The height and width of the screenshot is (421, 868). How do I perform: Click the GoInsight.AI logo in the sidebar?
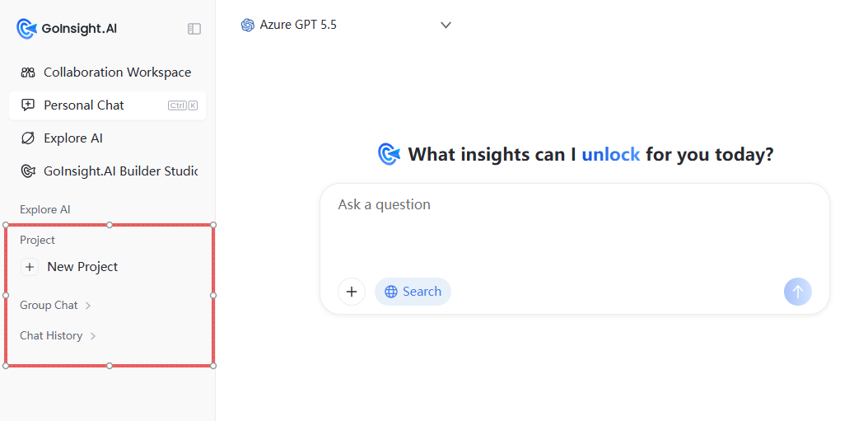coord(67,29)
